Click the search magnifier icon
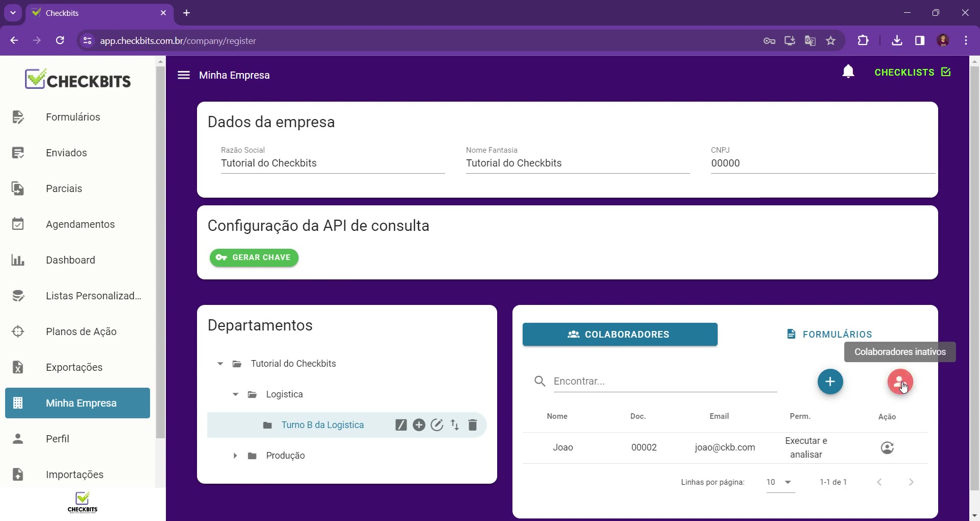Viewport: 980px width, 521px height. [540, 382]
